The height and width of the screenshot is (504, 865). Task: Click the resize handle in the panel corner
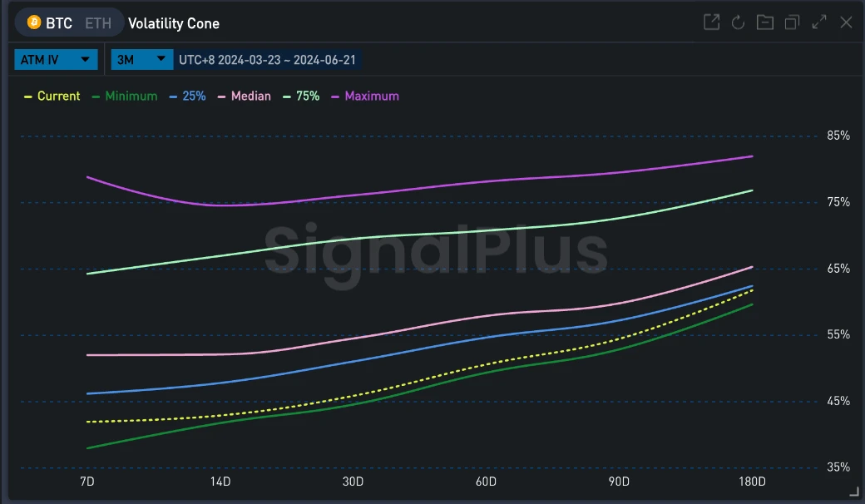(x=853, y=492)
